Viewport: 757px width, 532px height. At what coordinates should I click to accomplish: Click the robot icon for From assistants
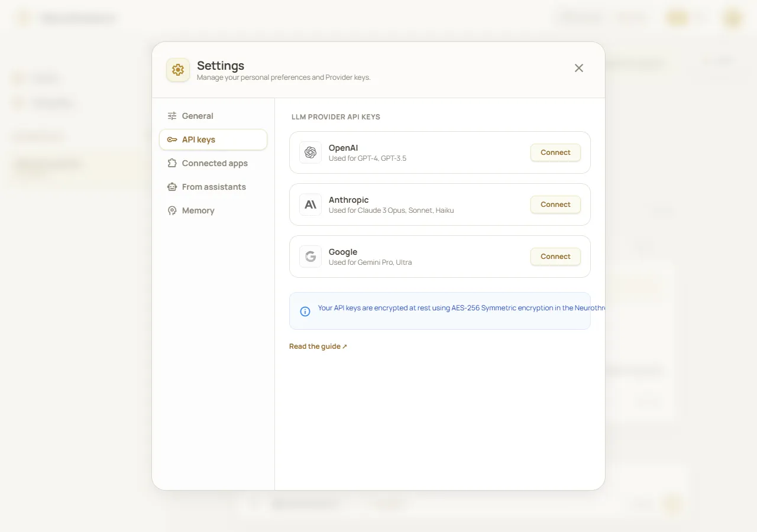172,187
